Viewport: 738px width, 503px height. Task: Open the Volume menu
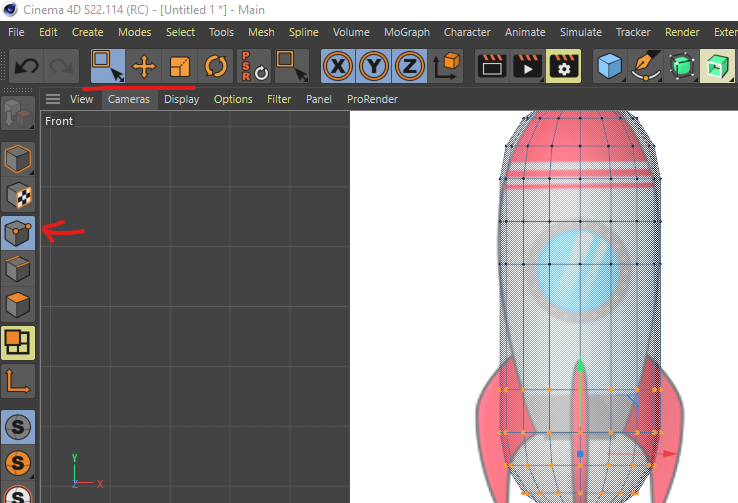tap(351, 32)
